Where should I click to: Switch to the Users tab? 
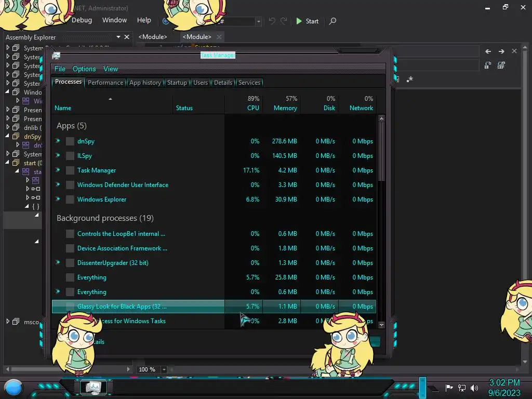pos(201,83)
